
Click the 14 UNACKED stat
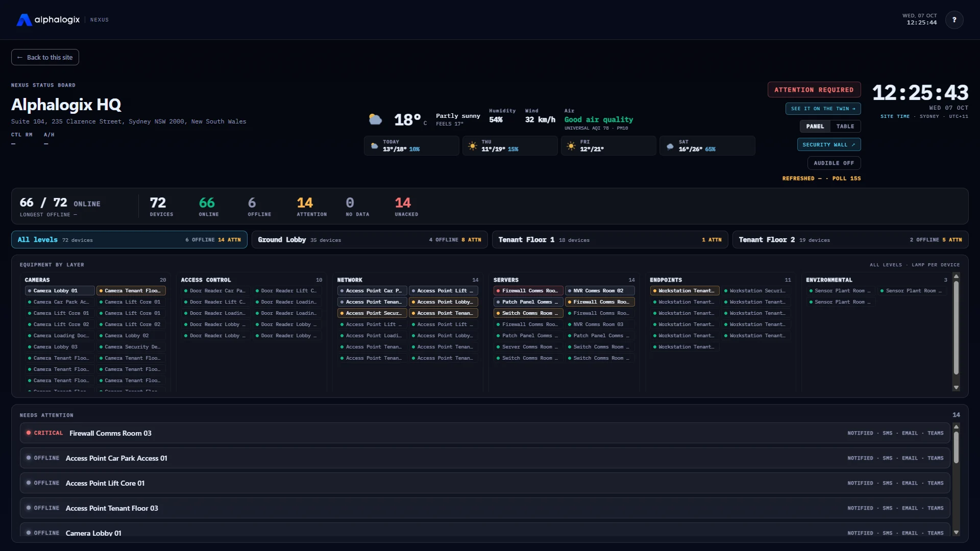pyautogui.click(x=406, y=207)
